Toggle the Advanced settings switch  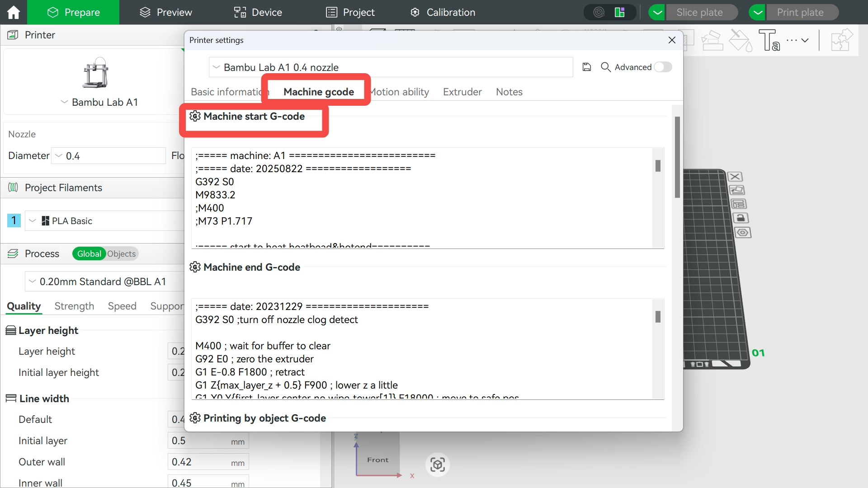point(663,67)
